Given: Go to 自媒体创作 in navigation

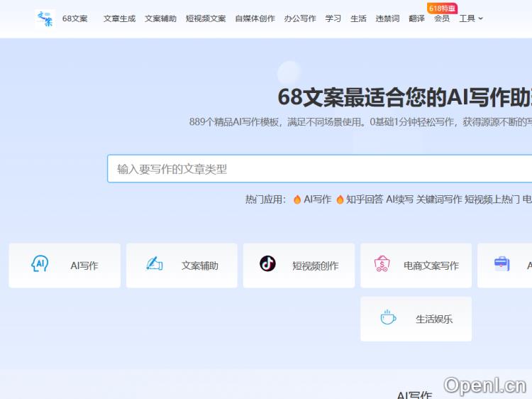Looking at the screenshot, I should coord(255,18).
